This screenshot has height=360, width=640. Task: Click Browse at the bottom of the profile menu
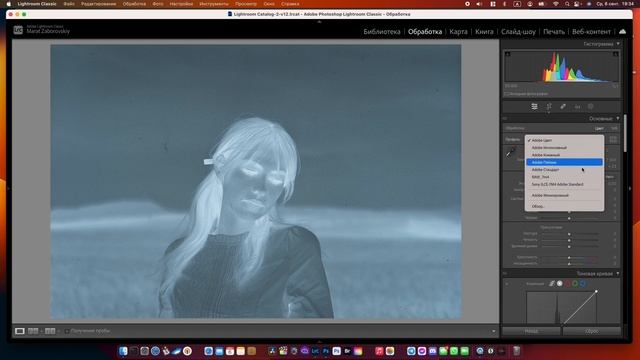(x=564, y=206)
